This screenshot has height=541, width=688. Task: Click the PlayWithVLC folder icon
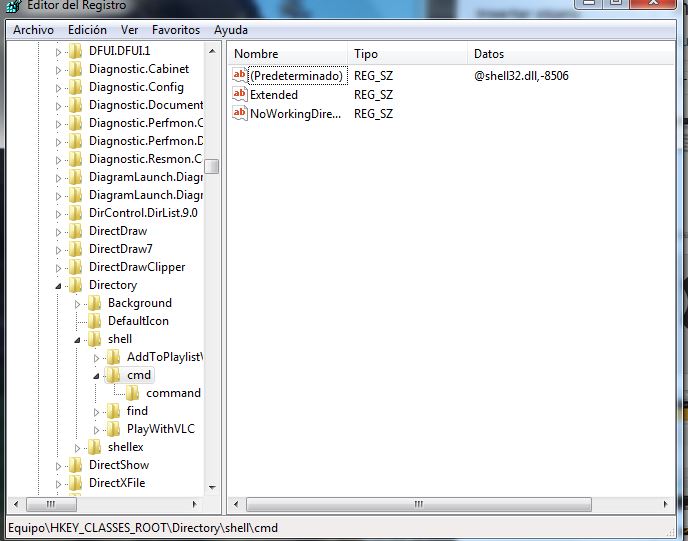coord(114,429)
